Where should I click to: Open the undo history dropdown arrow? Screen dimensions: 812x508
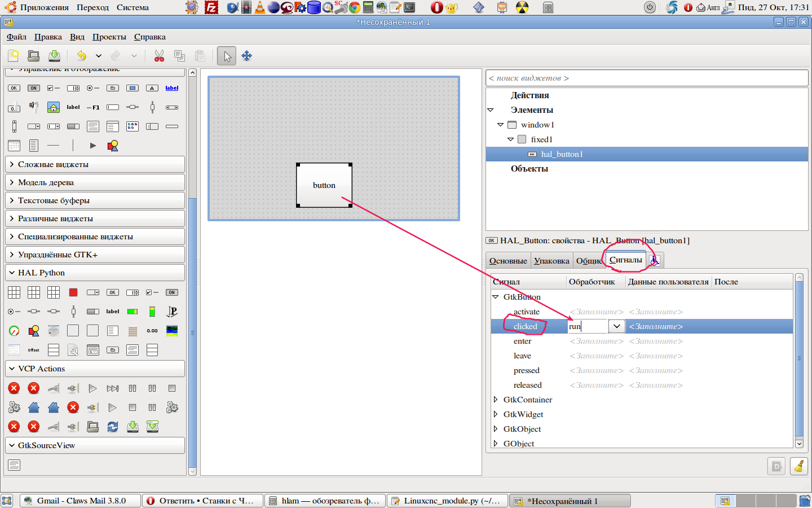coord(99,55)
